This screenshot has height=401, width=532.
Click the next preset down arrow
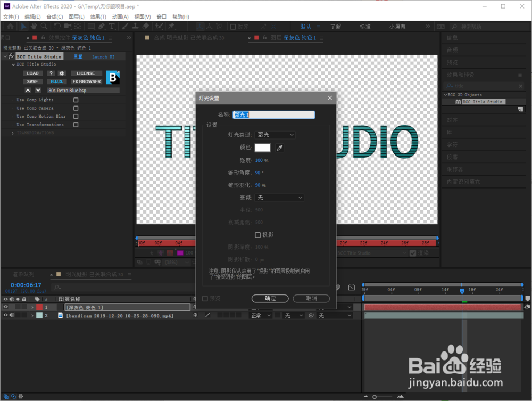(x=38, y=91)
